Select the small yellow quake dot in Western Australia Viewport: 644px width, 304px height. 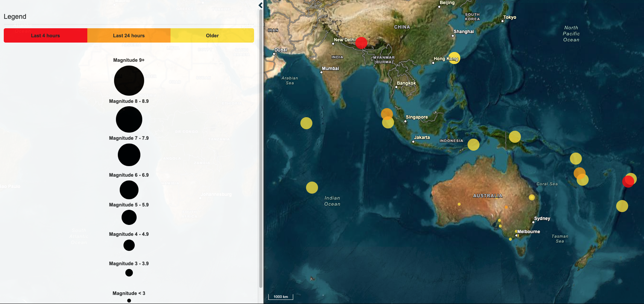459,204
